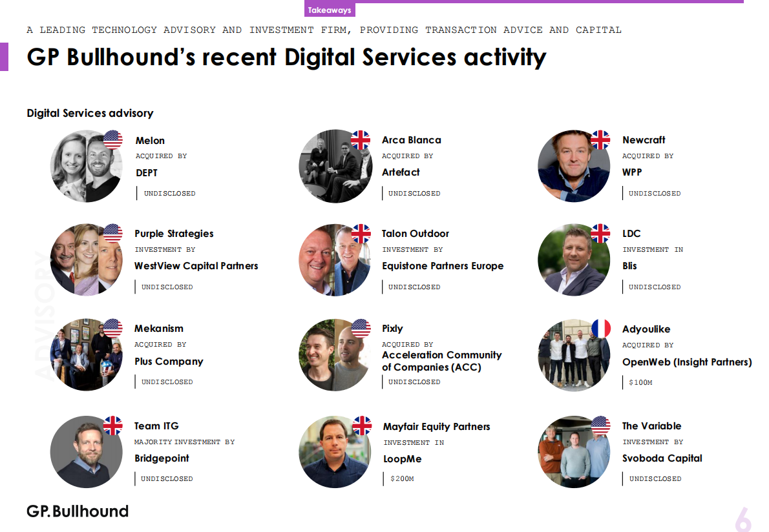The image size is (769, 532).
Task: Click the US flag icon beside Melon
Action: click(113, 140)
